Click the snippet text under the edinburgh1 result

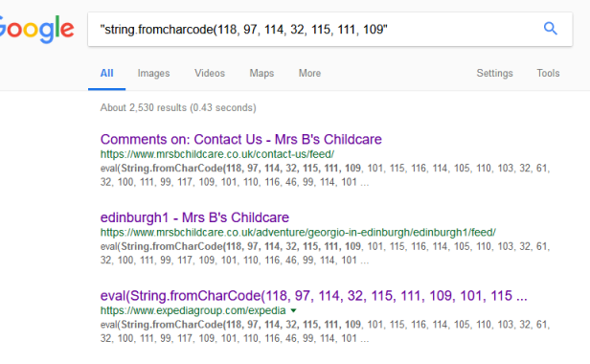click(325, 253)
